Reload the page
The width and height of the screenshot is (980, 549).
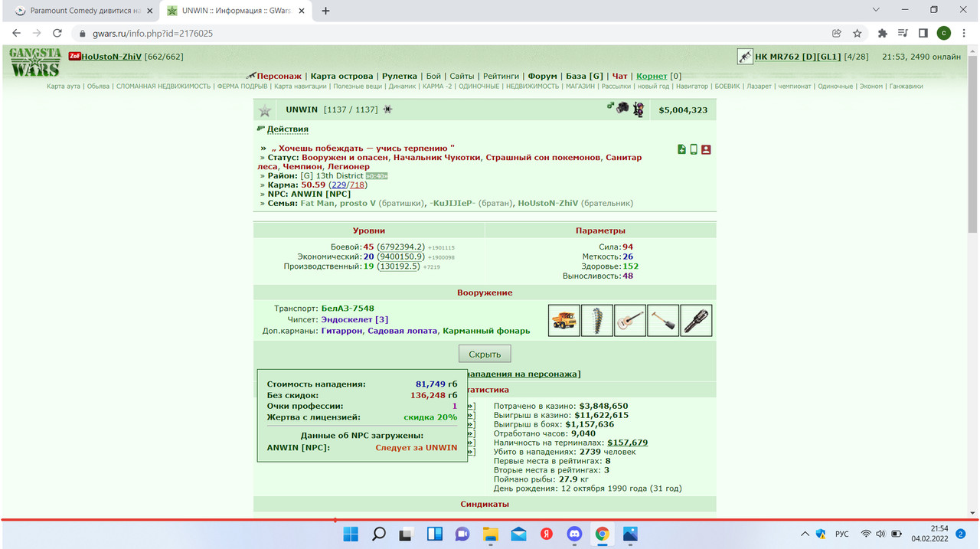[57, 33]
